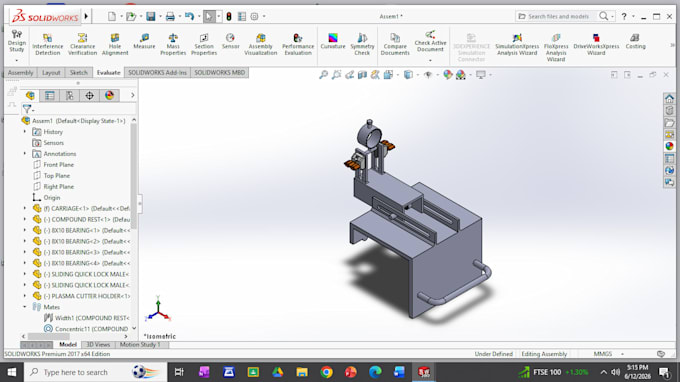Viewport: 680px width, 382px height.
Task: Expand the CARRIAGE<1> component
Action: coord(25,208)
